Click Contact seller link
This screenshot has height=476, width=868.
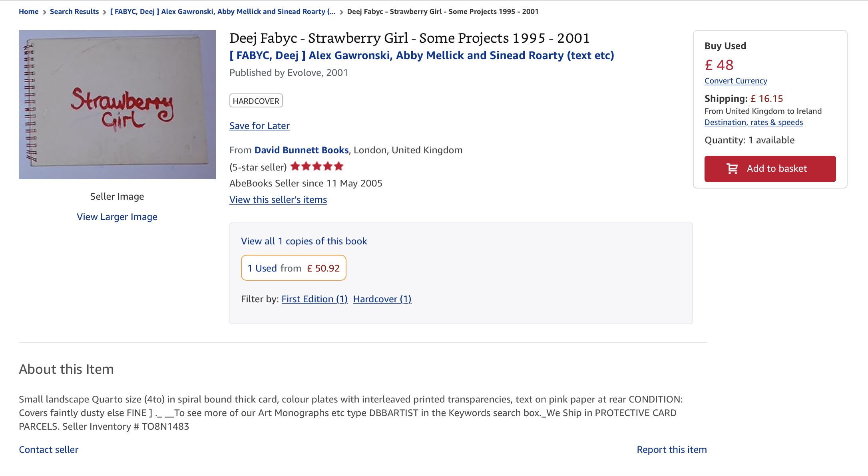(x=49, y=450)
